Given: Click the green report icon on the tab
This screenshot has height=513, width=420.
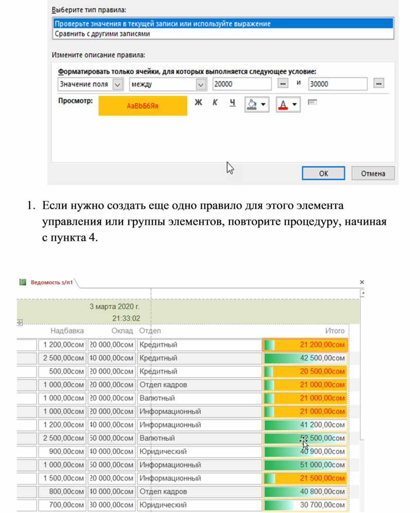Looking at the screenshot, I should (x=23, y=282).
